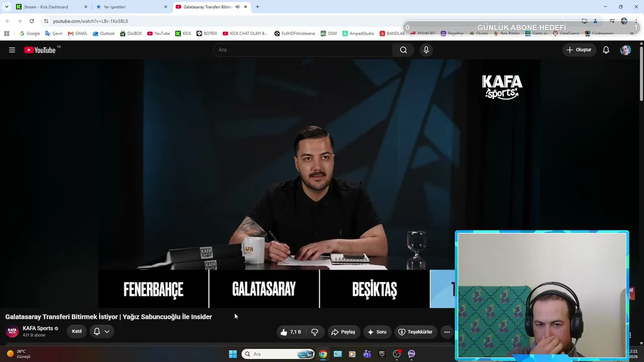The image size is (644, 362).
Task: Open YouTube notifications bell in header
Action: (x=606, y=50)
